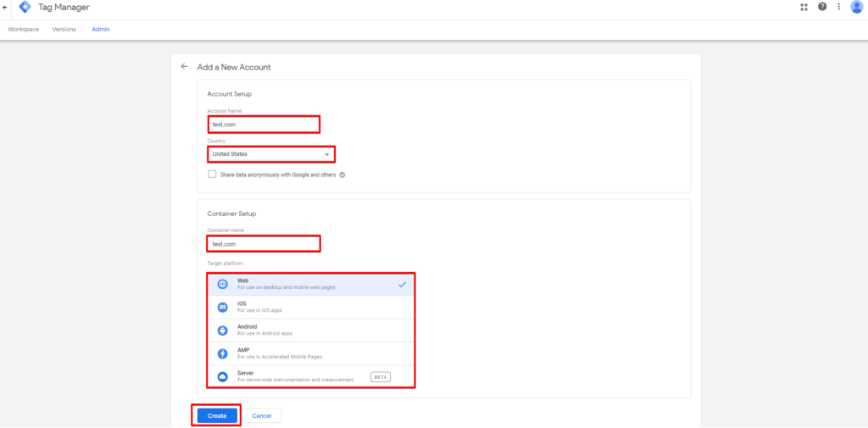Screen dimensions: 868x428
Task: Select iOS as target platform
Action: point(311,308)
